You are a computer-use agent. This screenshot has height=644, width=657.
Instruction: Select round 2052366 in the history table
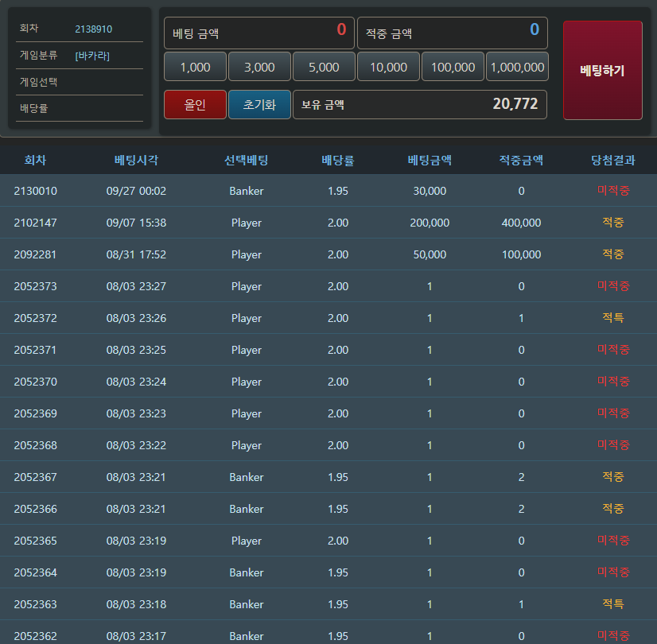tap(35, 509)
